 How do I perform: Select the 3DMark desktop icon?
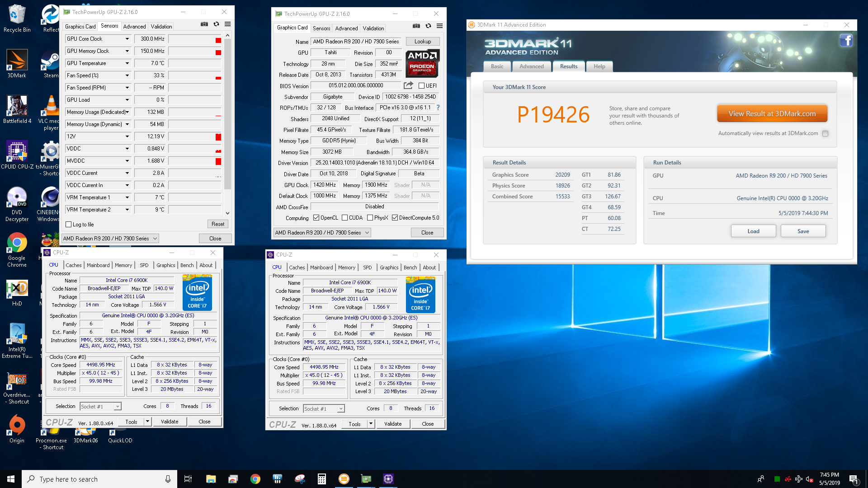(17, 64)
